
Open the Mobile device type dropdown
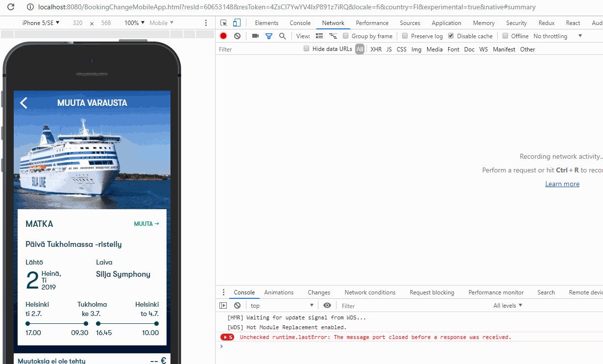point(162,23)
